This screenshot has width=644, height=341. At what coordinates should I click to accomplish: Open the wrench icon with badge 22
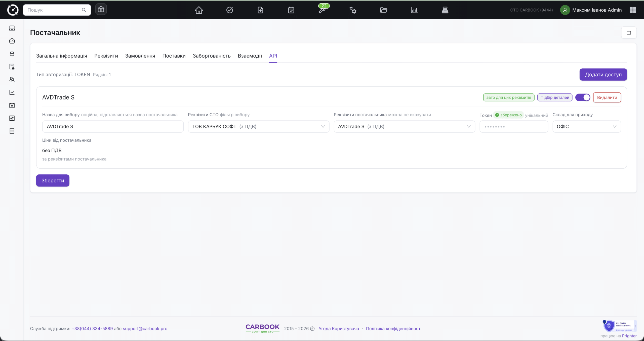point(322,10)
